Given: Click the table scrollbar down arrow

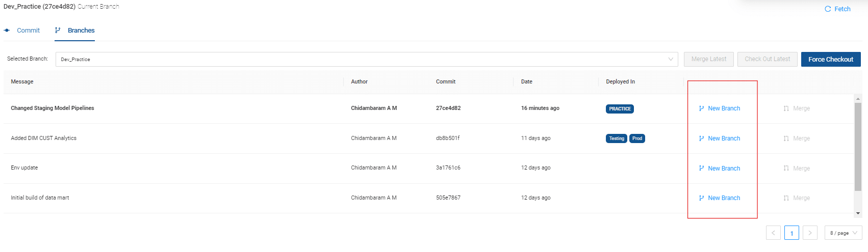Looking at the screenshot, I should (x=858, y=213).
